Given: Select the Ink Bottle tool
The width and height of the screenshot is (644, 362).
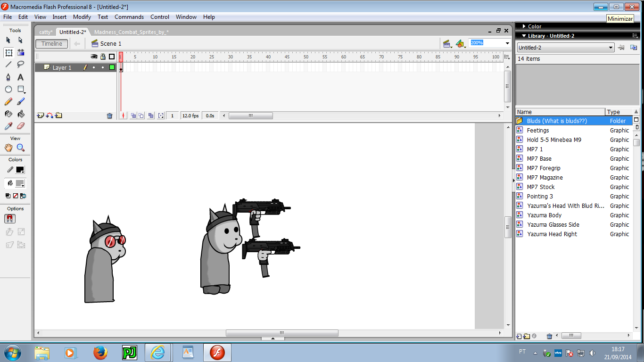Looking at the screenshot, I should point(8,114).
